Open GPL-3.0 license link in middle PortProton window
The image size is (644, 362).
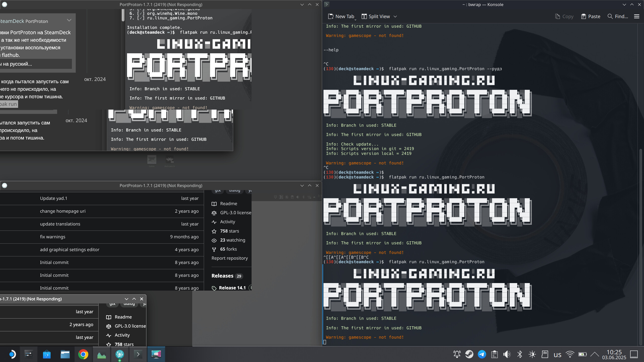click(x=231, y=213)
